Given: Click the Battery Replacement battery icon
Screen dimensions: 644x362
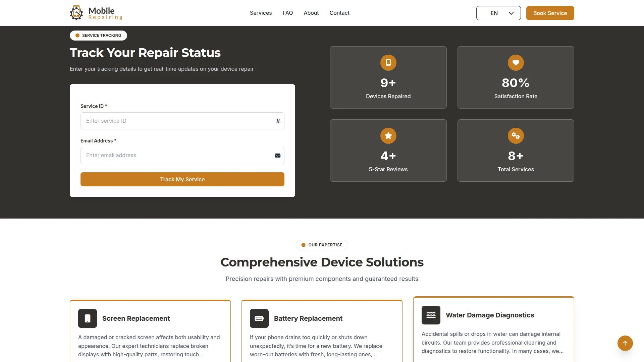Looking at the screenshot, I should click(259, 318).
